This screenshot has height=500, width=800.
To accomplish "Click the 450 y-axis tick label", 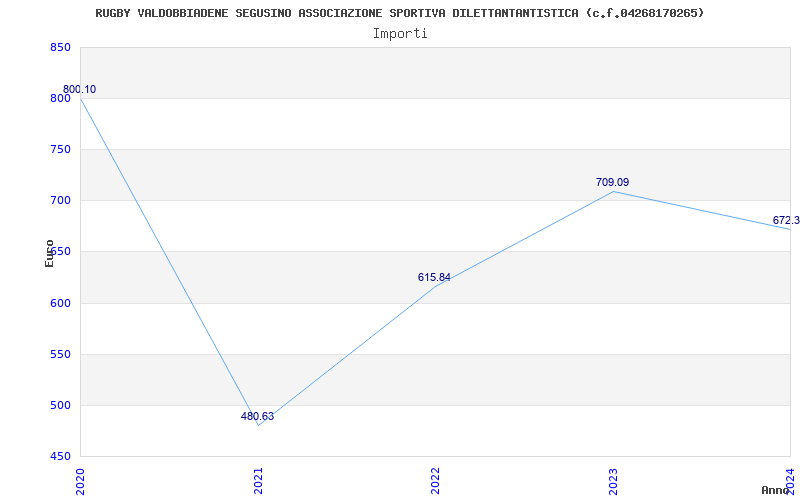I will (x=60, y=456).
